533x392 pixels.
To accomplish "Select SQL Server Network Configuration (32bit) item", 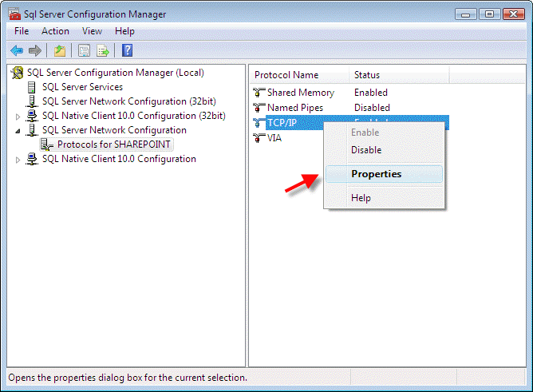I will (129, 101).
